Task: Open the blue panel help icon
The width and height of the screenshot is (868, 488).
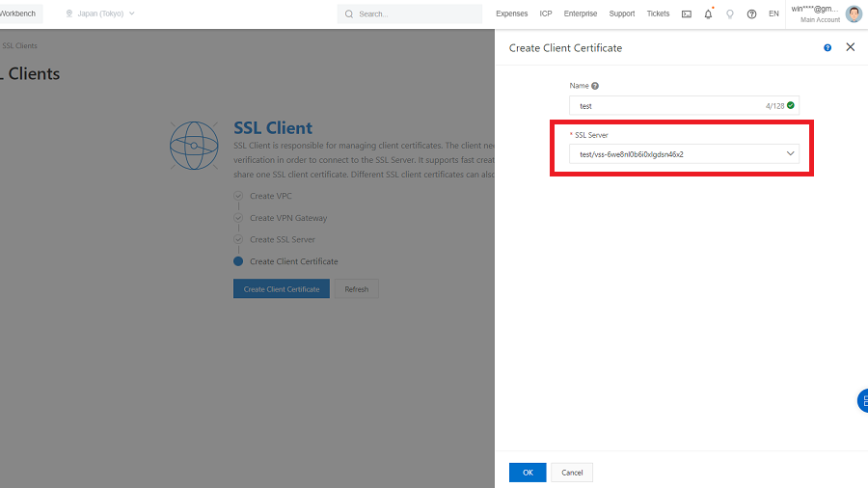Action: (827, 47)
